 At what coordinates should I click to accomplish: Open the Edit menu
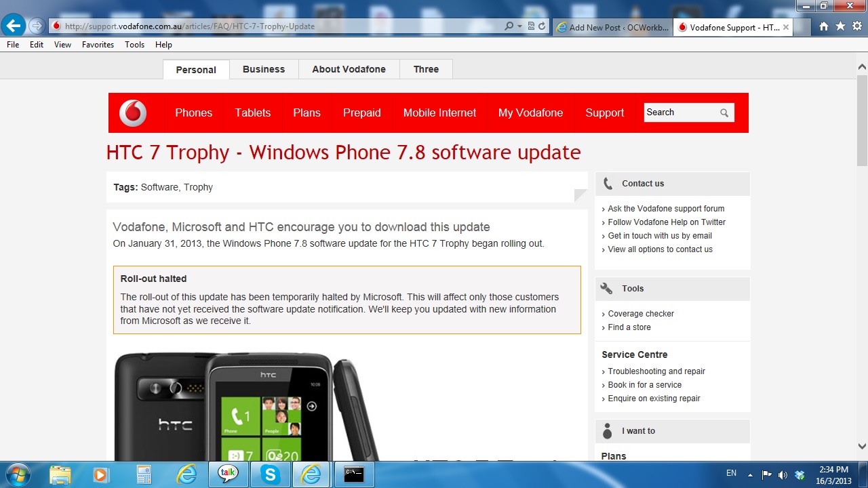pyautogui.click(x=37, y=45)
